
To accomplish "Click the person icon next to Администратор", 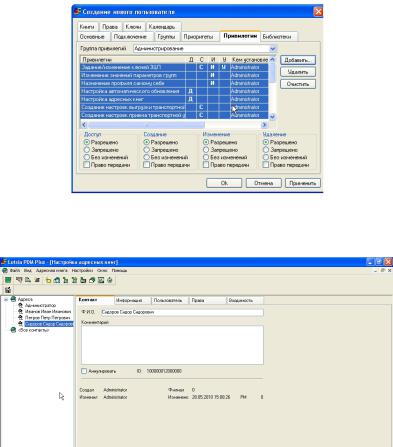I will coord(21,305).
